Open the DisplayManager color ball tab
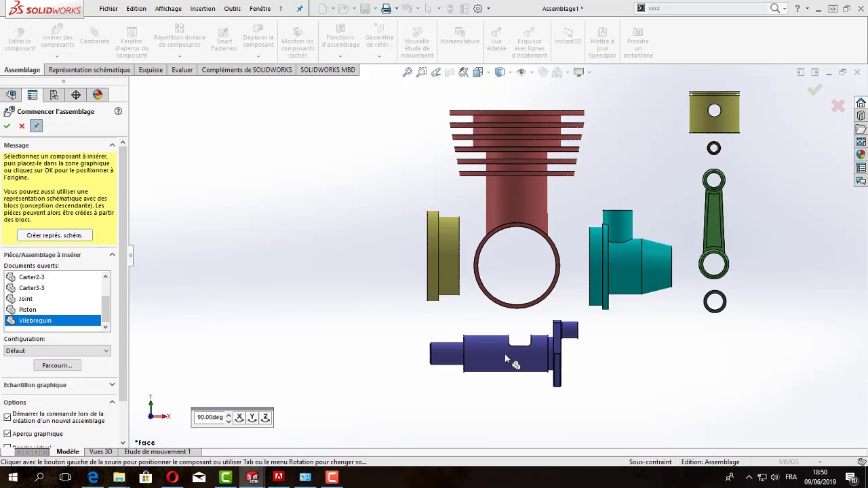The height and width of the screenshot is (488, 868). pyautogui.click(x=98, y=95)
